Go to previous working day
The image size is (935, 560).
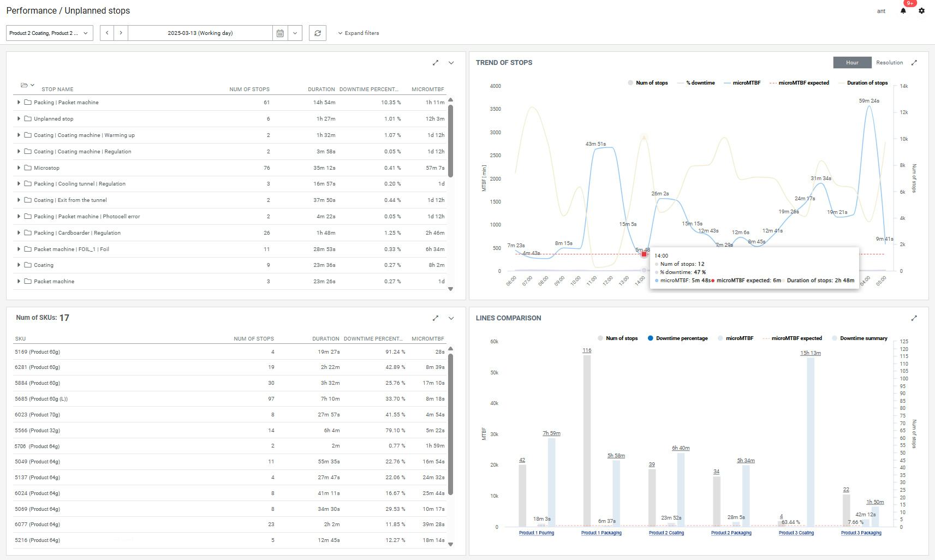[107, 33]
